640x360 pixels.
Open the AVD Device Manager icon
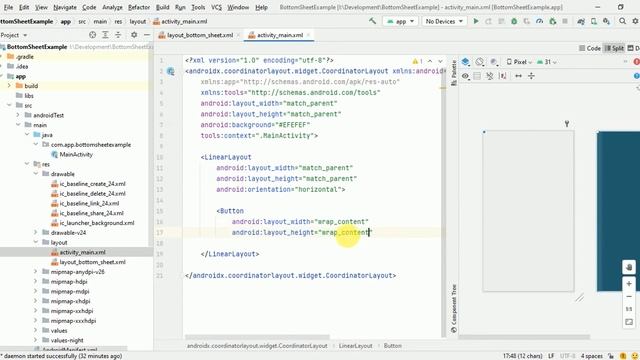(x=594, y=21)
